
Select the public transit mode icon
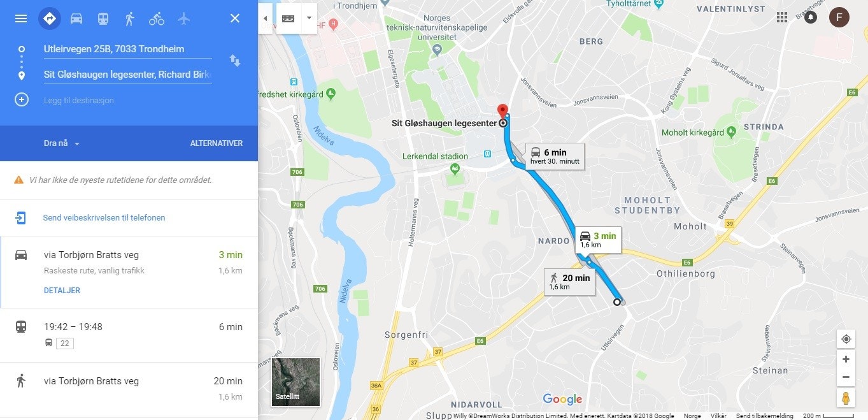click(103, 18)
